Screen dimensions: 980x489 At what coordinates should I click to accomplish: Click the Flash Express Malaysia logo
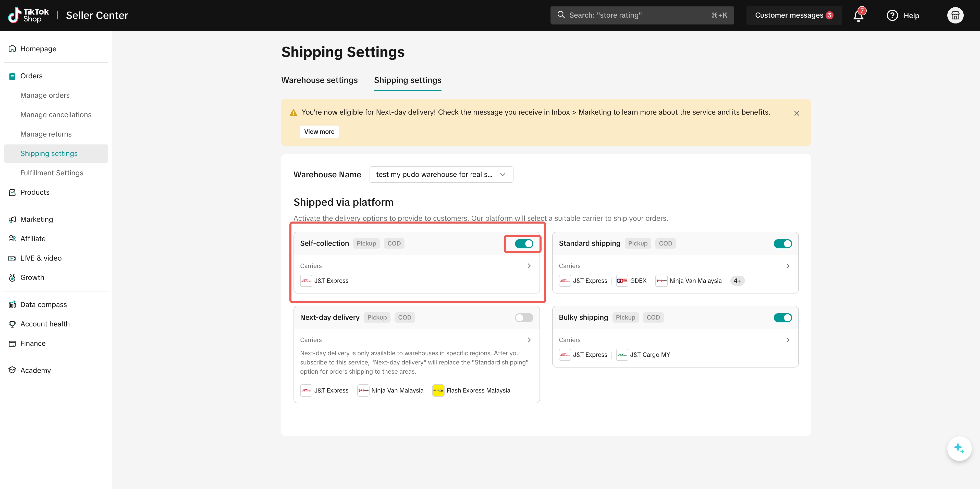(438, 390)
